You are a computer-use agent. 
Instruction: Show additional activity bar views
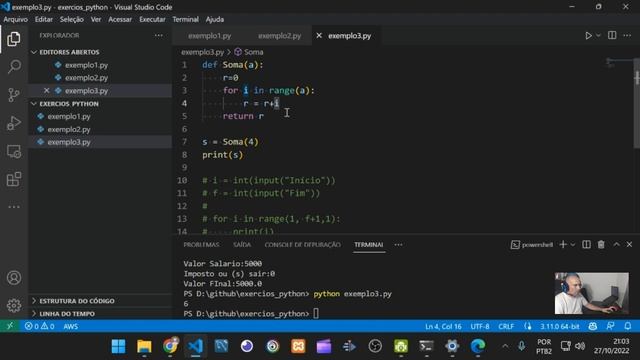(14, 207)
